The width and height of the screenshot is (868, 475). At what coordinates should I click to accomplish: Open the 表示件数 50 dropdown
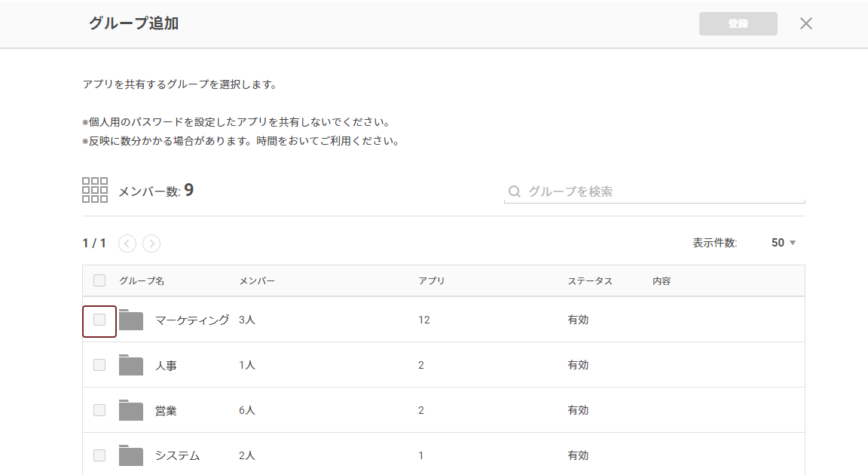click(784, 243)
